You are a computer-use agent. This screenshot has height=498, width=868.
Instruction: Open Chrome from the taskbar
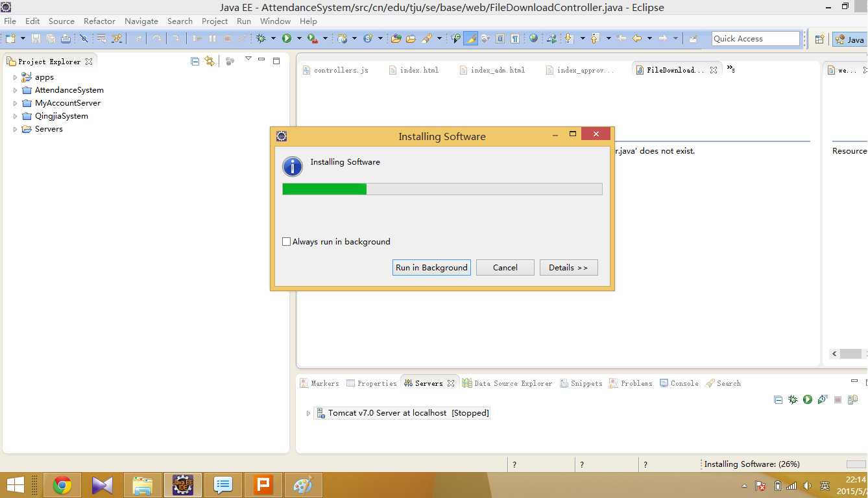click(x=62, y=485)
